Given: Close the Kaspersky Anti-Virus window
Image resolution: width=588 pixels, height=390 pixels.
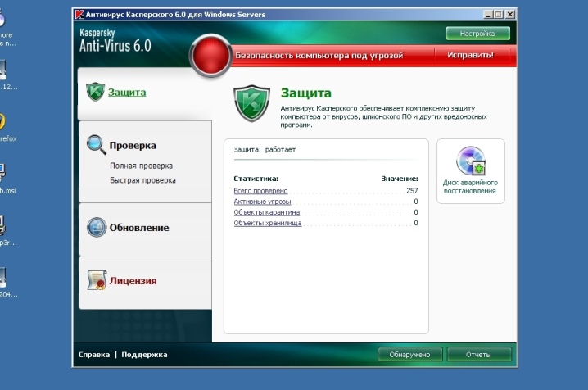Looking at the screenshot, I should tap(510, 15).
